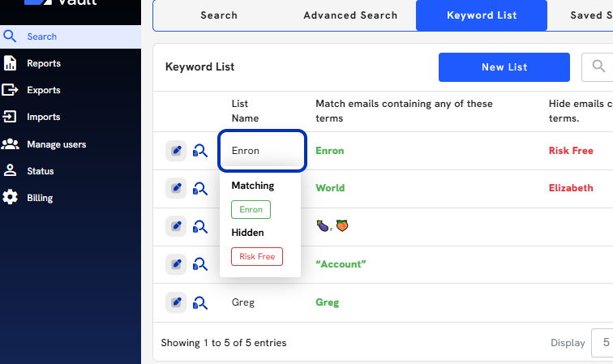Image resolution: width=613 pixels, height=364 pixels.
Task: Select the Keyword List tab
Action: (x=482, y=15)
